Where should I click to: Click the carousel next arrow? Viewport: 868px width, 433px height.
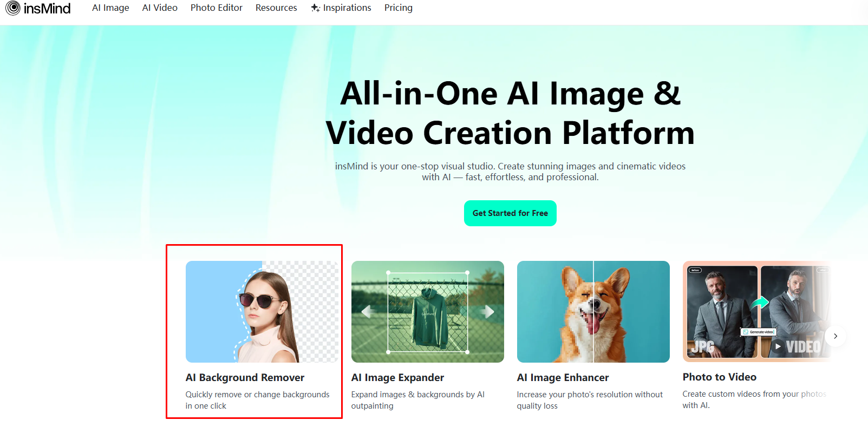point(835,336)
